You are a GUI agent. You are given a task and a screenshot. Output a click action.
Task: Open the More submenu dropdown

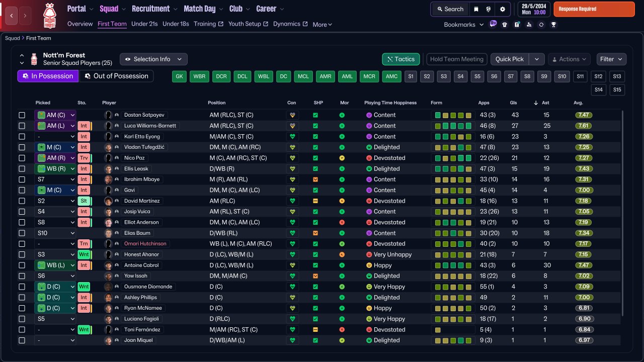[322, 25]
